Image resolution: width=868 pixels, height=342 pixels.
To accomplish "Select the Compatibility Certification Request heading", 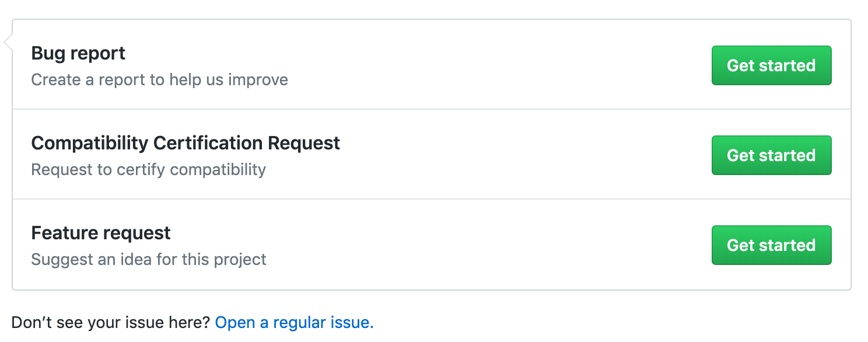I will point(185,143).
